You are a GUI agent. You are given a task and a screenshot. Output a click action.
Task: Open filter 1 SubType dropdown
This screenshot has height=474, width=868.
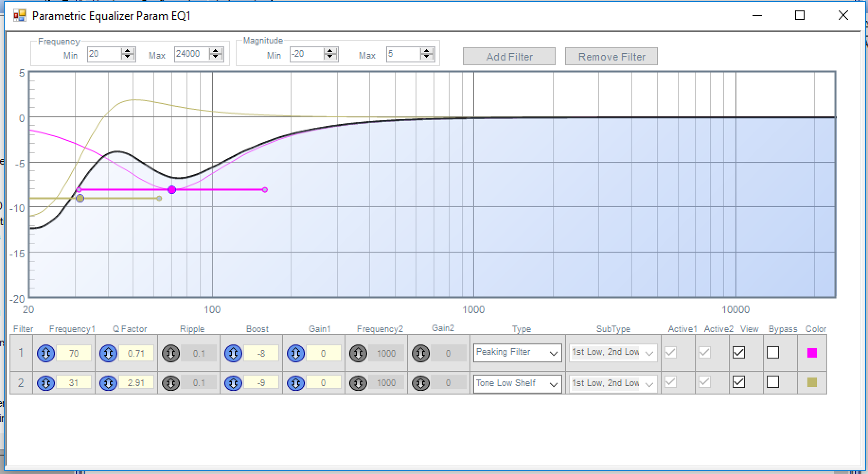[613, 353]
